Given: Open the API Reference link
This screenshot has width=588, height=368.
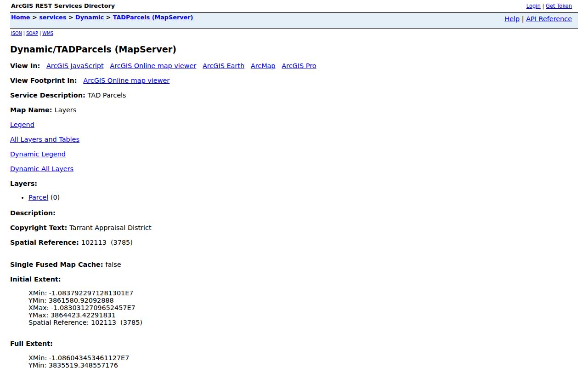Looking at the screenshot, I should tap(549, 19).
